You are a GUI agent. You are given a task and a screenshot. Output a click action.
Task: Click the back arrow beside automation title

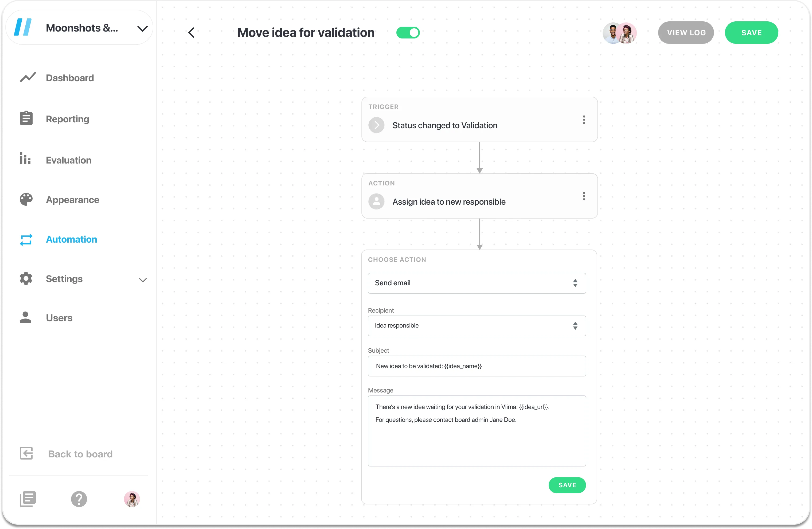(x=192, y=32)
